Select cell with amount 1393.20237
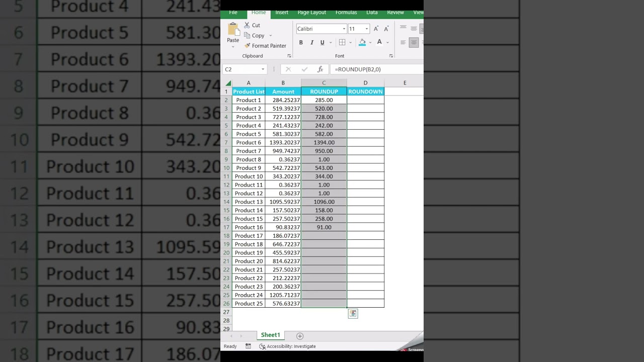 283,142
